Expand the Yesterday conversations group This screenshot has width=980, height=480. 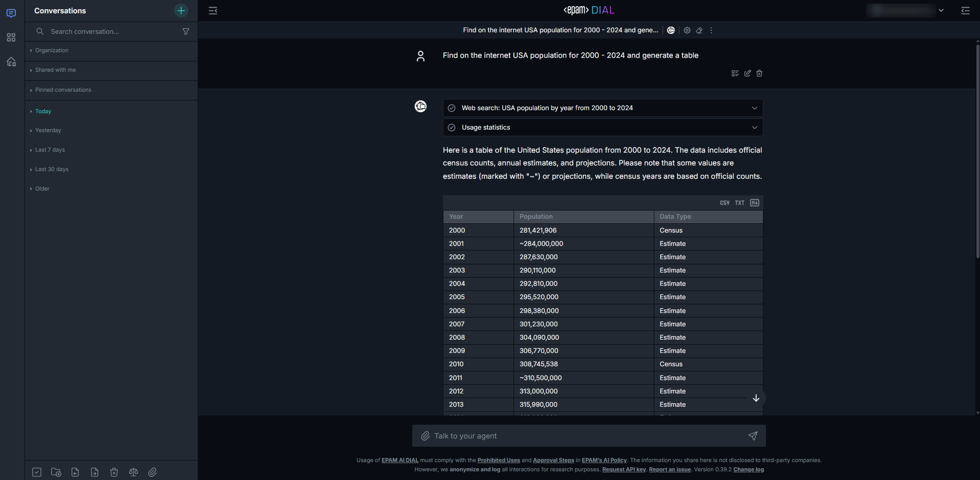pyautogui.click(x=48, y=131)
